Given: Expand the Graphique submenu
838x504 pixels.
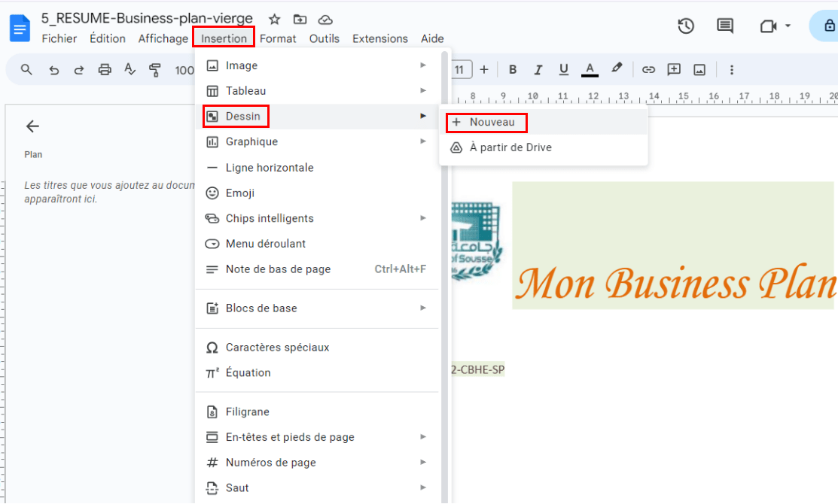Looking at the screenshot, I should (318, 141).
